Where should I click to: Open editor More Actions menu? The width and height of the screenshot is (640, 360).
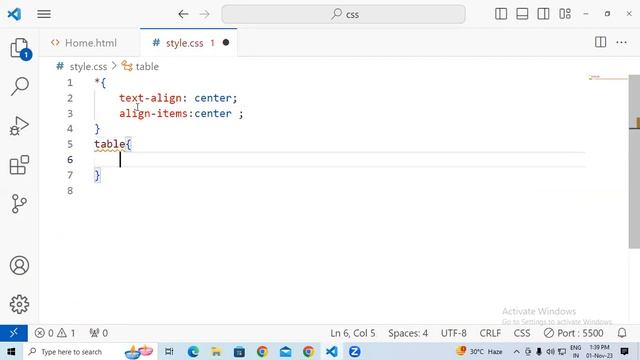coord(621,42)
